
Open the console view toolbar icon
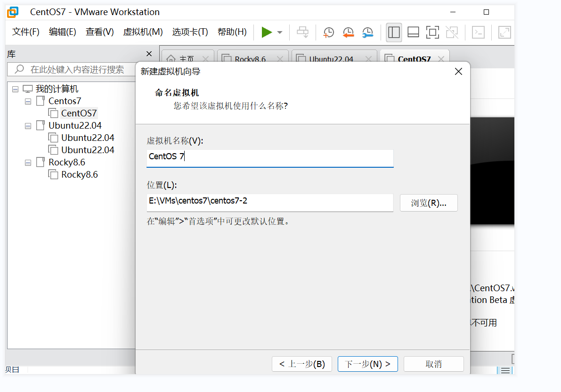coord(479,32)
